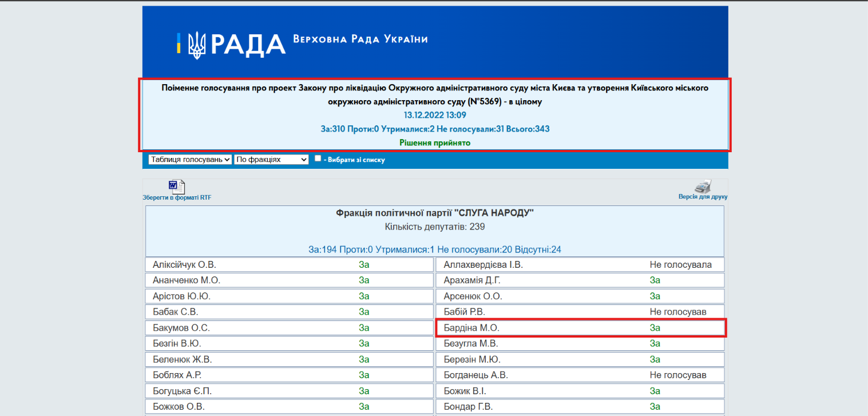
Task: Click the 'За' vote of Бардіна М.О.
Action: 655,328
